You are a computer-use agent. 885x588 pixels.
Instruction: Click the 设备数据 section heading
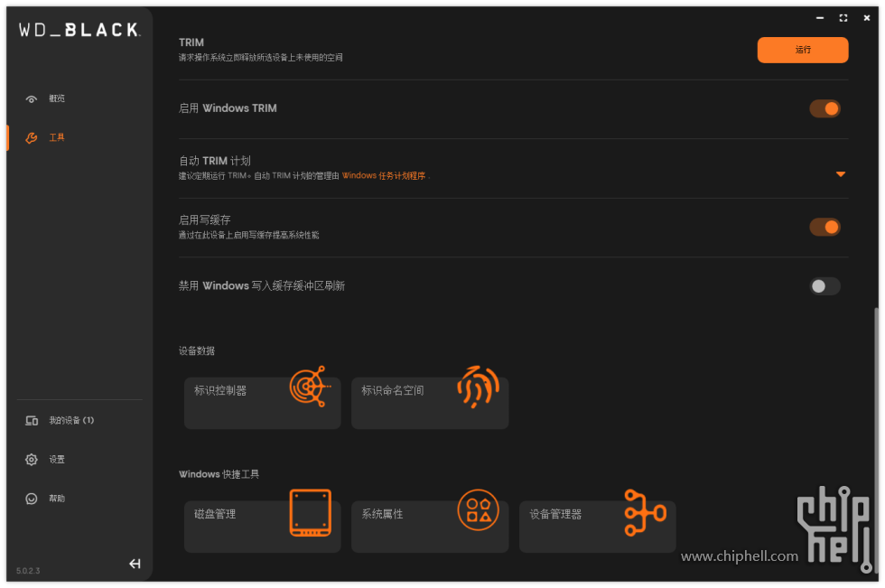pyautogui.click(x=197, y=351)
